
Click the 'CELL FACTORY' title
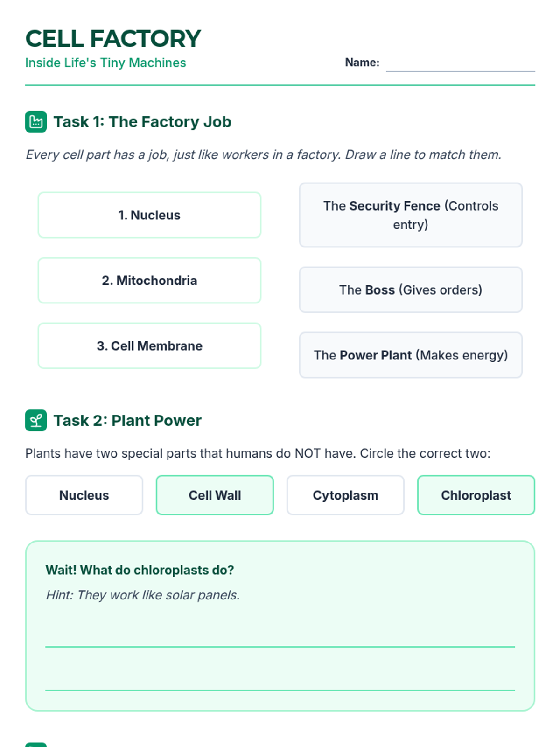113,38
